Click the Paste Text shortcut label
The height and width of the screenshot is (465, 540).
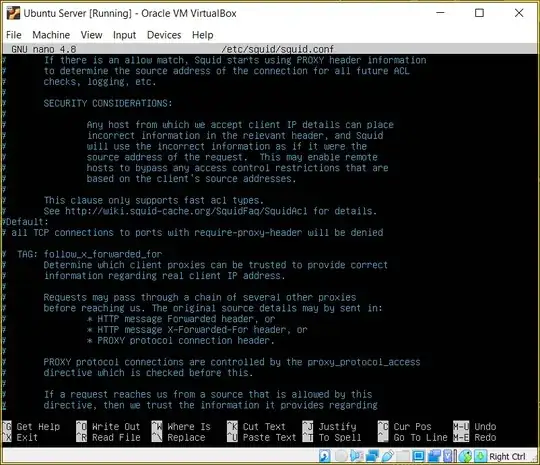[x=269, y=437]
